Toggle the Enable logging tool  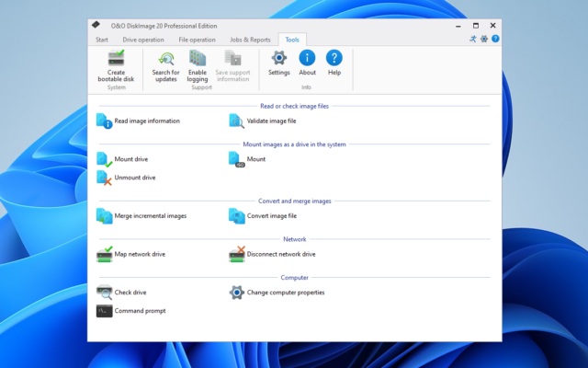pyautogui.click(x=198, y=58)
